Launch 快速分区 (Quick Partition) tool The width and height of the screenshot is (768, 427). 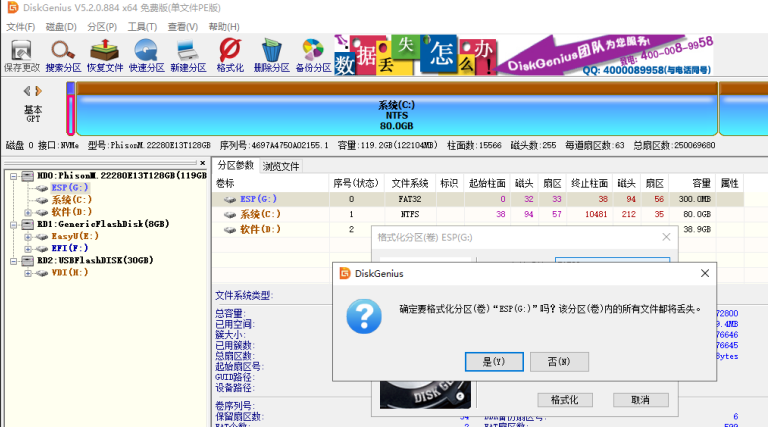[146, 54]
